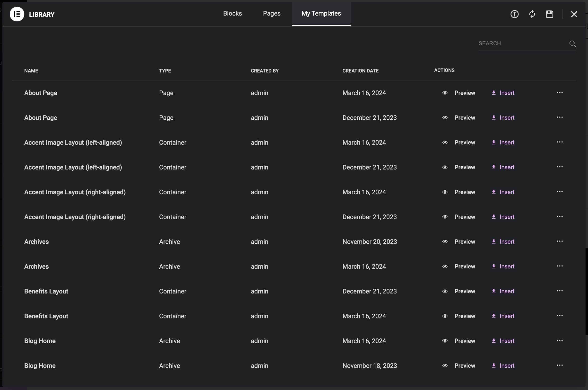Image resolution: width=588 pixels, height=390 pixels.
Task: Click the sync library refresh icon
Action: coord(532,14)
